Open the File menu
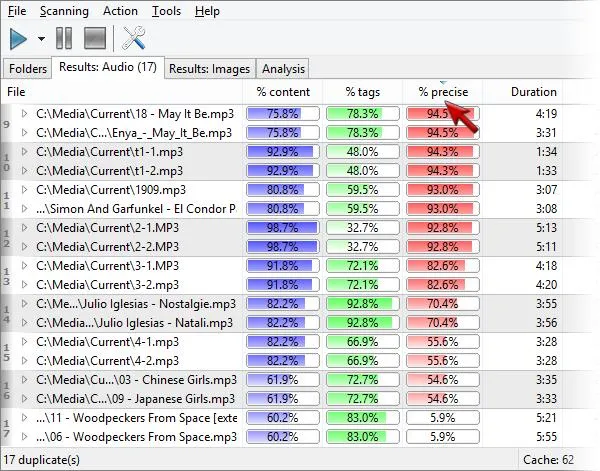 coord(17,11)
